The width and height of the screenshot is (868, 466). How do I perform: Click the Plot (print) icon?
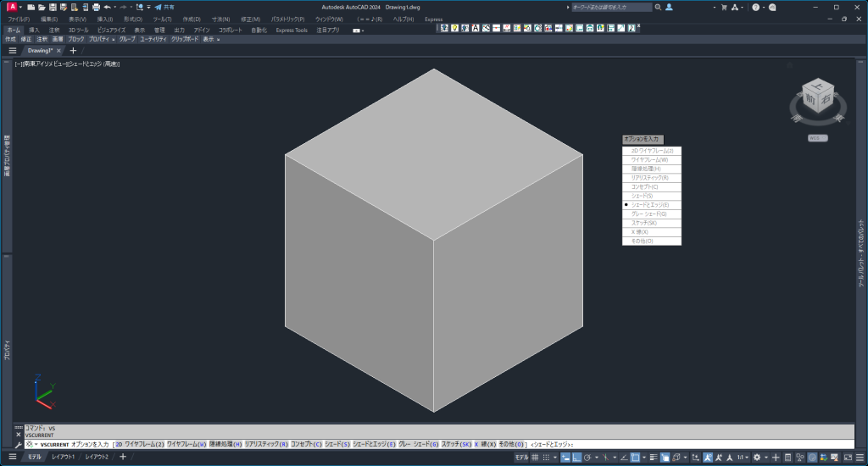pyautogui.click(x=96, y=7)
